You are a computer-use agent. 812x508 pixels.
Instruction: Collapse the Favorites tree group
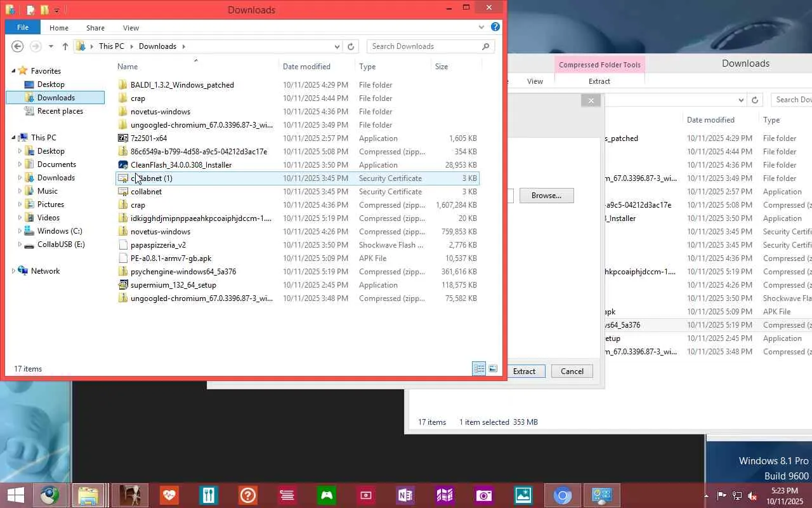pos(13,71)
